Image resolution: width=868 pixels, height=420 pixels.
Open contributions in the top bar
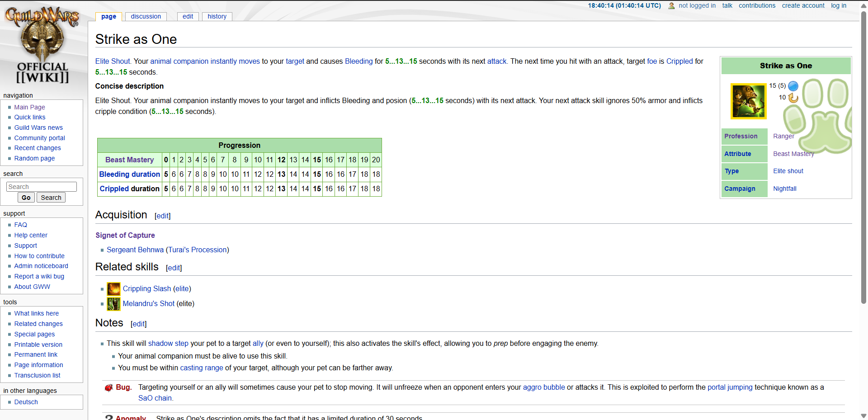click(757, 5)
